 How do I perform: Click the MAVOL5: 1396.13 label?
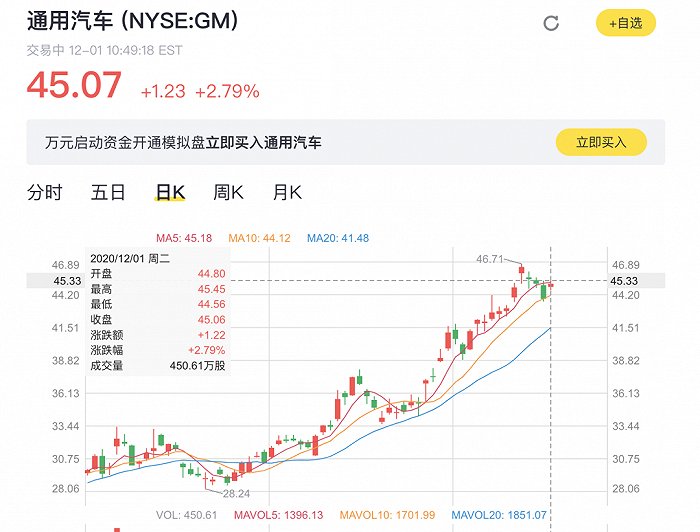click(278, 515)
